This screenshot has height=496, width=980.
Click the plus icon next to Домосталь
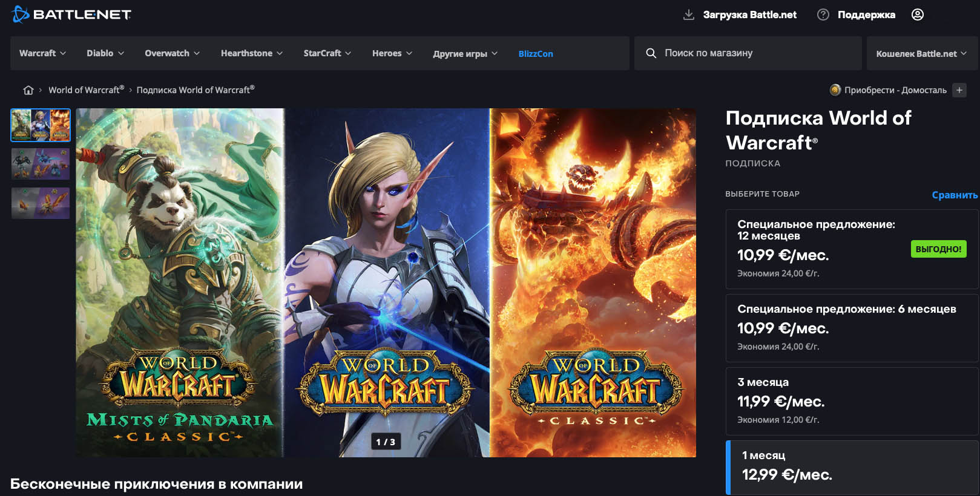click(x=959, y=90)
